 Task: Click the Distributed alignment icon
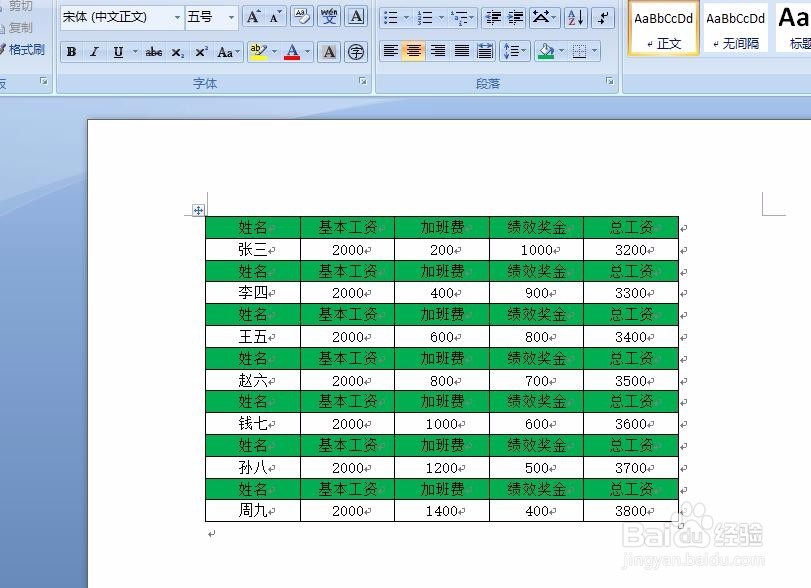(485, 51)
